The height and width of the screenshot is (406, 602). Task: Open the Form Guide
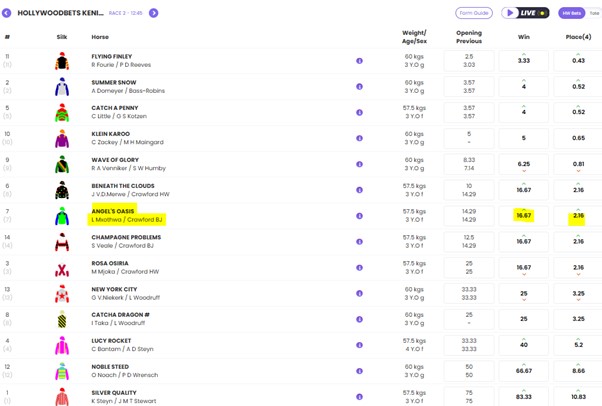click(473, 13)
